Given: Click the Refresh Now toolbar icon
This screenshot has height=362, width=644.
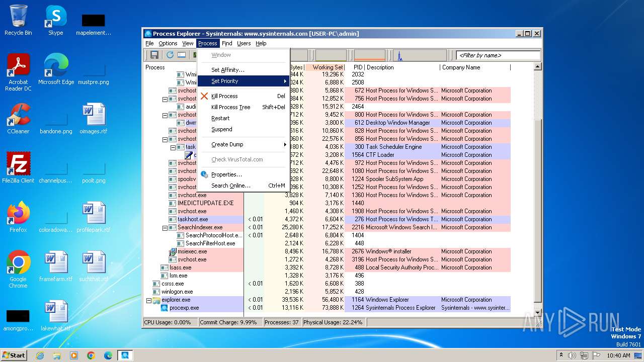Looking at the screenshot, I should coord(170,55).
